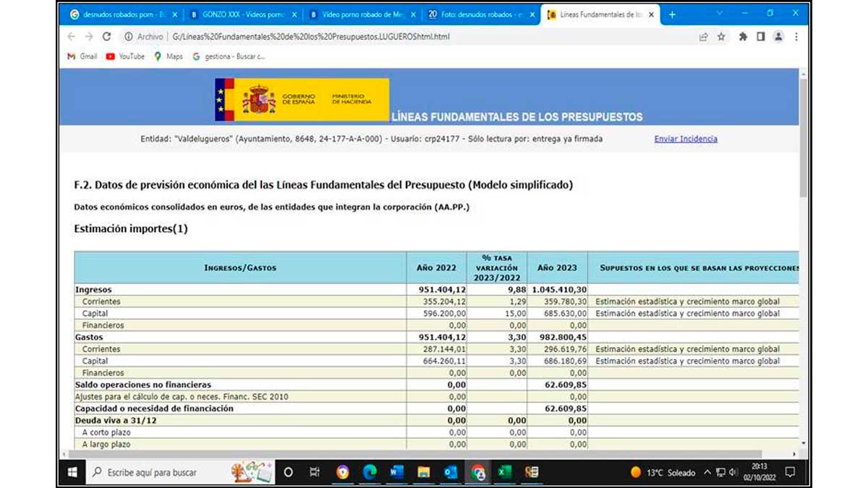Open Task View on the taskbar

click(x=315, y=472)
